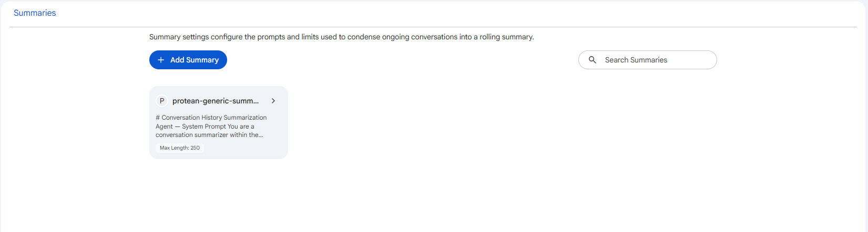Viewport: 868px width, 232px height.
Task: Click the plus icon on Add Summary
Action: pyautogui.click(x=161, y=60)
